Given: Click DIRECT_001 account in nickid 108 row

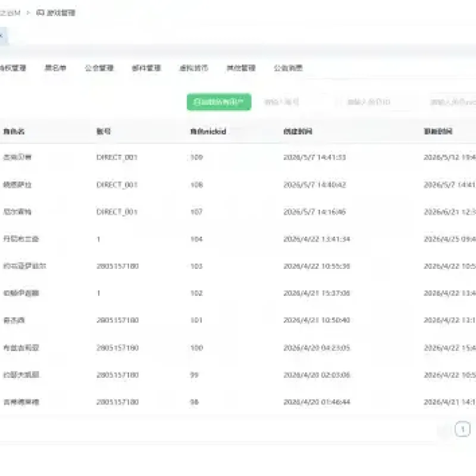Looking at the screenshot, I should click(117, 184).
